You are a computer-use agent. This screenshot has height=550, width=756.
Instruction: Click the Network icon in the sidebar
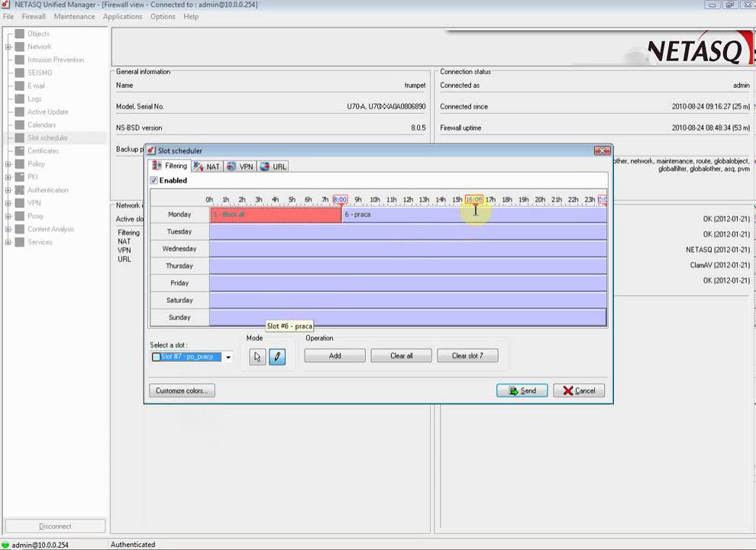tap(19, 47)
